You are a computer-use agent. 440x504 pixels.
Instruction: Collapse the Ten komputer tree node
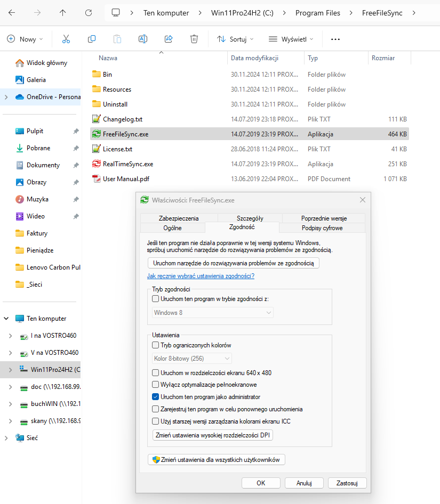(x=6, y=318)
